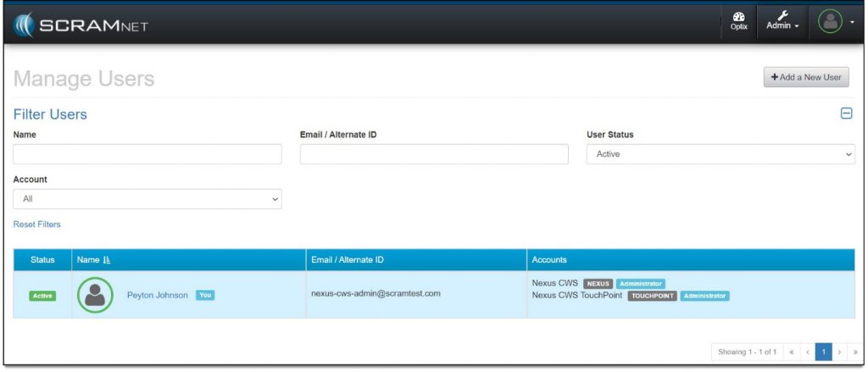Click the TOUCHPOINT account badge
Image resolution: width=868 pixels, height=372 pixels.
(652, 296)
